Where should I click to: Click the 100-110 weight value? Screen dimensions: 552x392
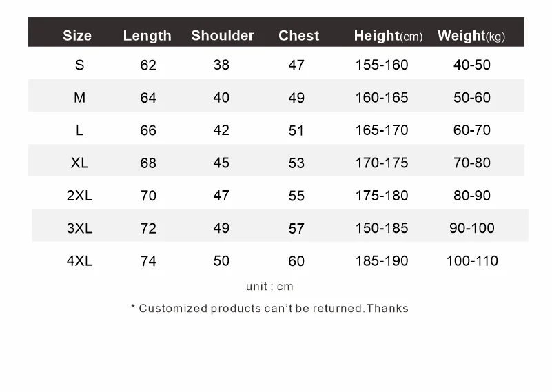coord(472,261)
